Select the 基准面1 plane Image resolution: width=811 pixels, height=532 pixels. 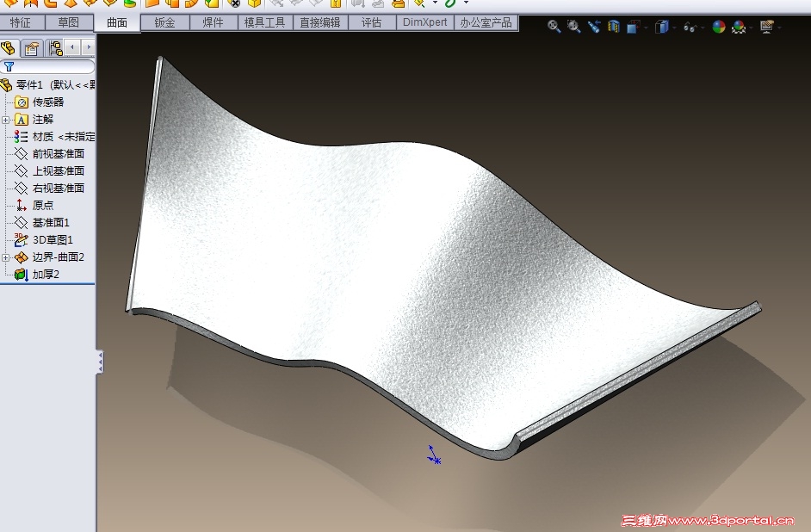(42, 222)
